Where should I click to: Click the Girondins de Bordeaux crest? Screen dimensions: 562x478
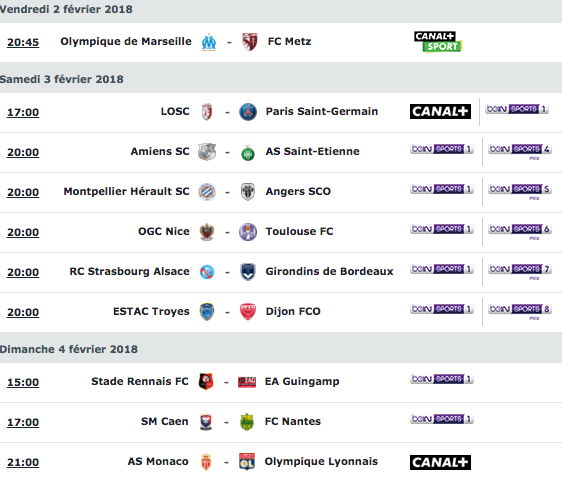coord(248,272)
